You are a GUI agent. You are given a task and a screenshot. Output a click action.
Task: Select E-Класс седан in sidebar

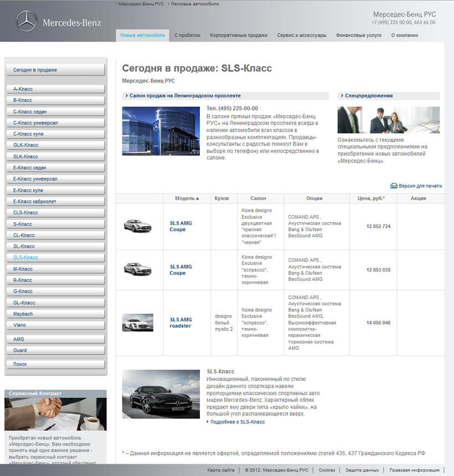point(55,167)
